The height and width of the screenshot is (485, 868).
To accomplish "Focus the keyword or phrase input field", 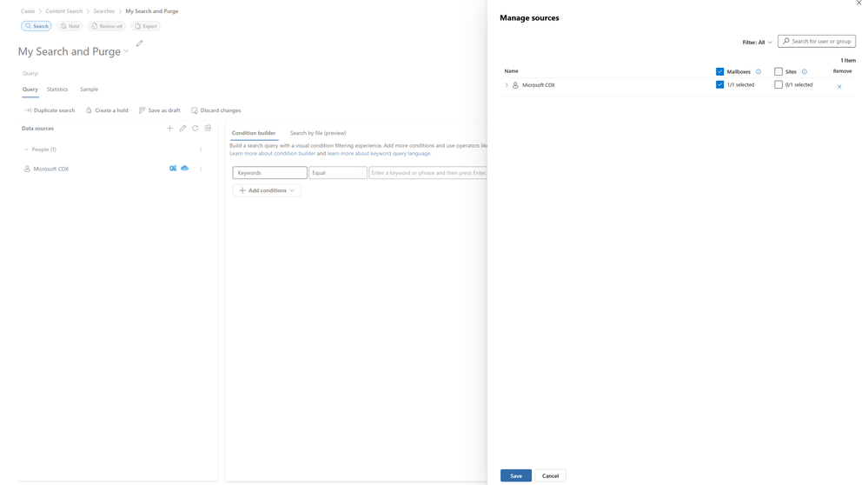I will [427, 173].
